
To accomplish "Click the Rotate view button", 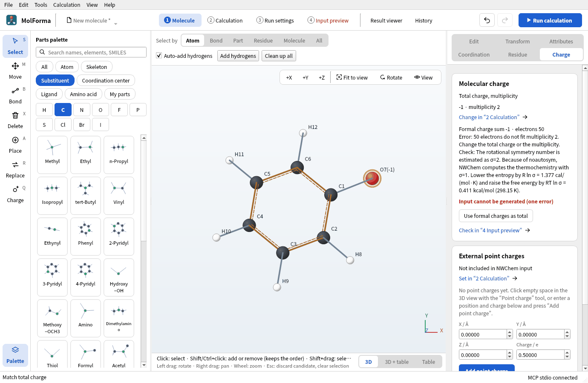I will point(391,77).
